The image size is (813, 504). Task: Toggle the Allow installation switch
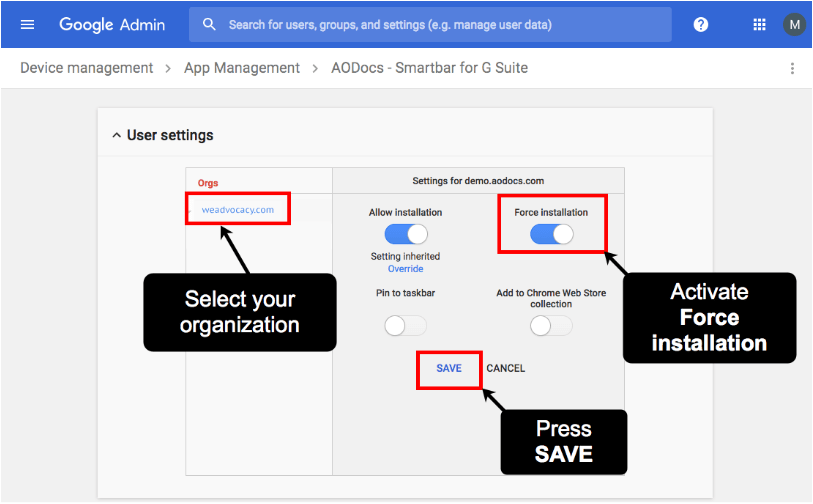405,234
